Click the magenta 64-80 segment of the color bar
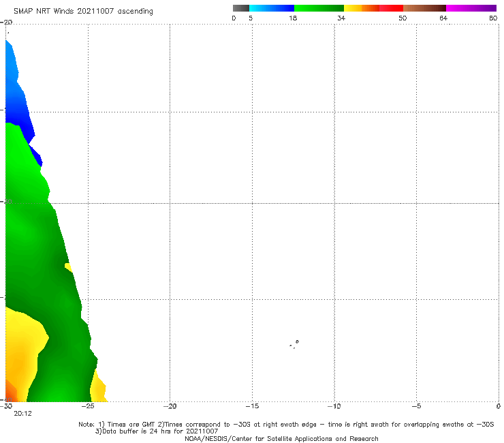504x443 pixels. point(471,8)
